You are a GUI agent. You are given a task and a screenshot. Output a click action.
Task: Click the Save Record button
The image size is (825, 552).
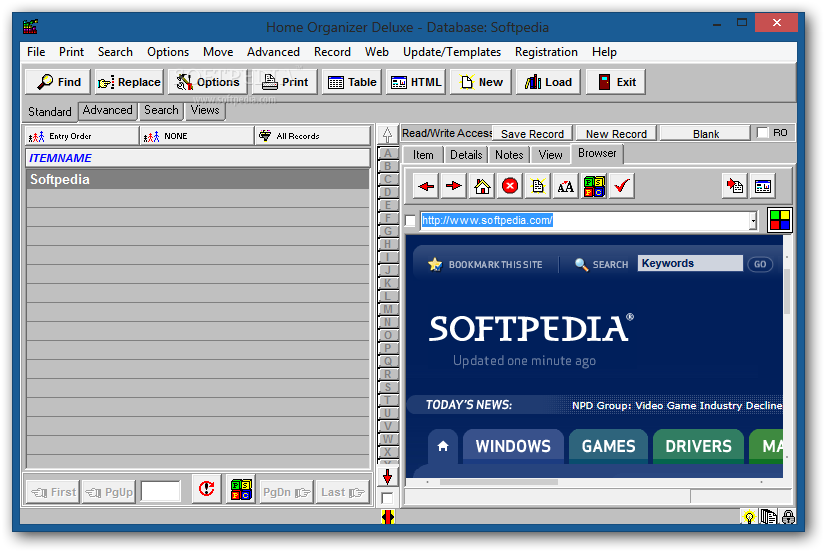pos(532,134)
